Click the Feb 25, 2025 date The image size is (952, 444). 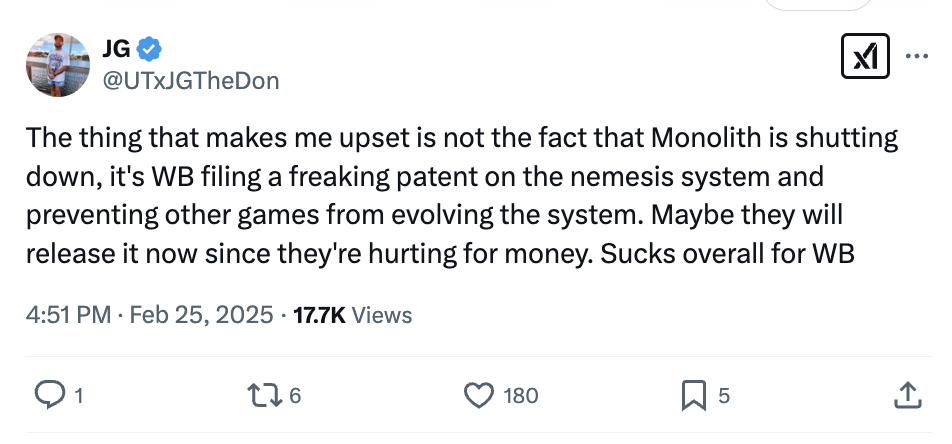(200, 315)
